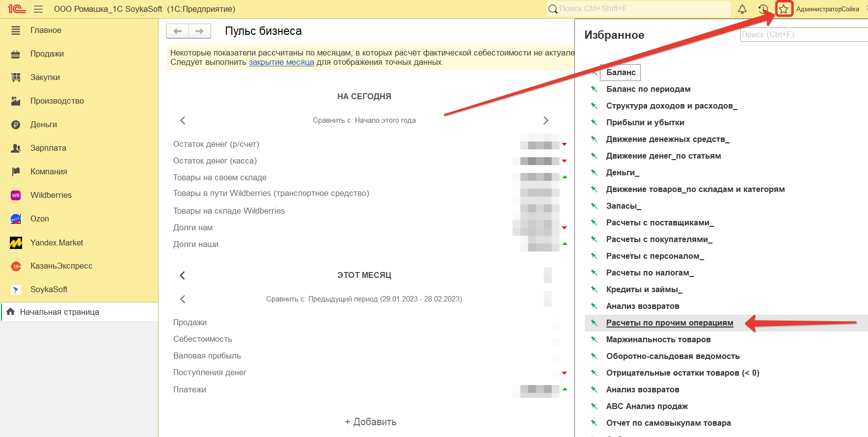
Task: Open the Деньги section
Action: (x=44, y=125)
